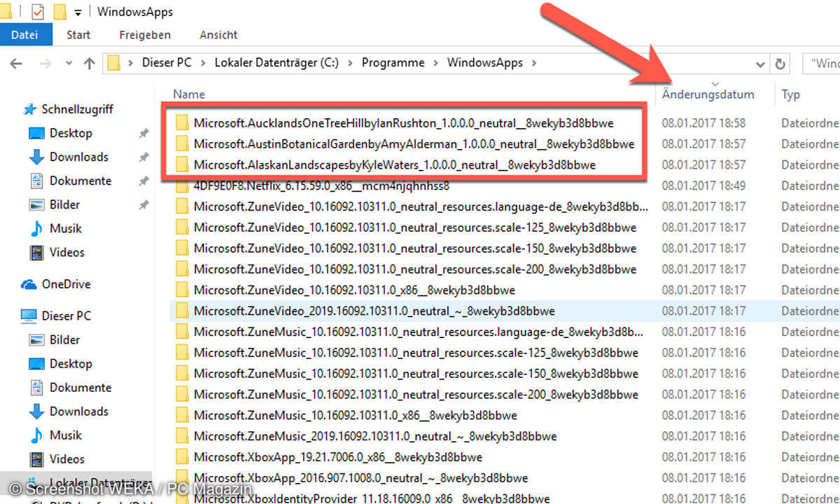Click pin icon next to Bilder

[x=143, y=204]
